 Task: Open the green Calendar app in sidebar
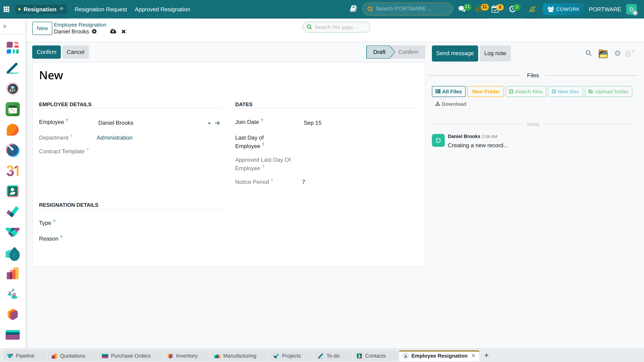coord(12,109)
